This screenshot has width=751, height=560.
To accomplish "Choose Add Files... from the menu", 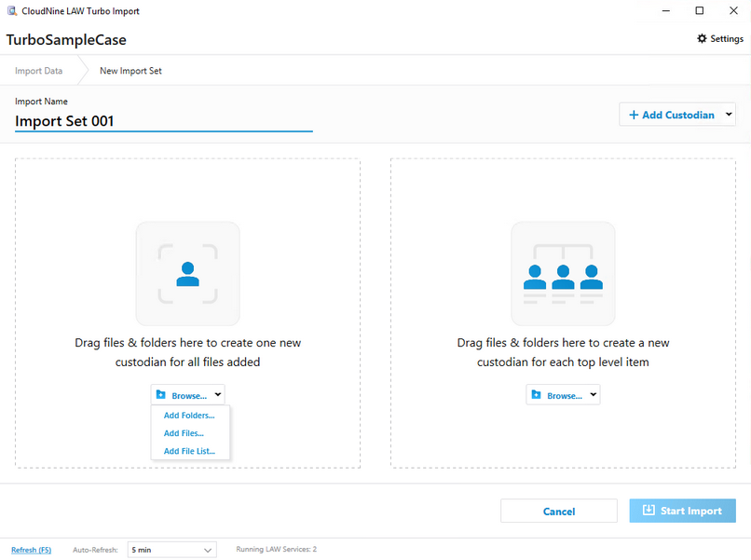I will click(184, 433).
